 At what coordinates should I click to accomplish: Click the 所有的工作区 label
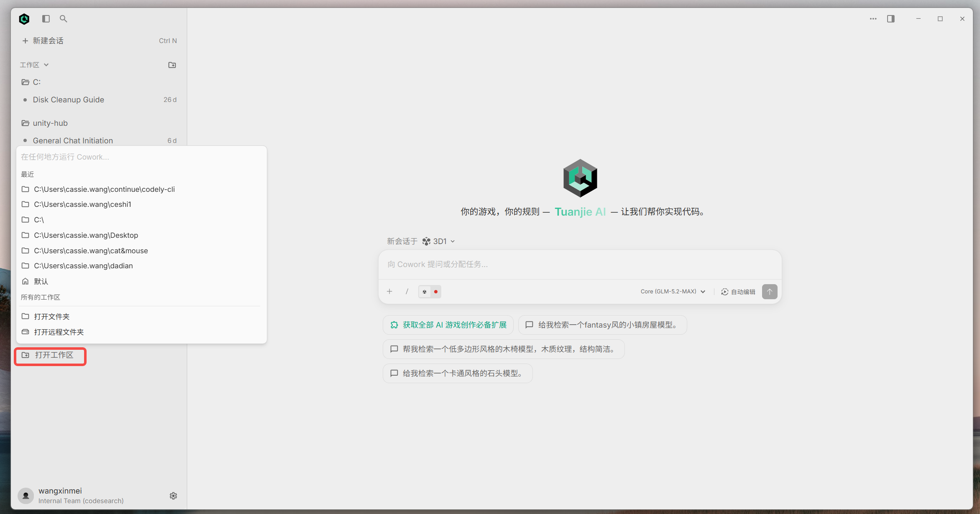tap(41, 297)
